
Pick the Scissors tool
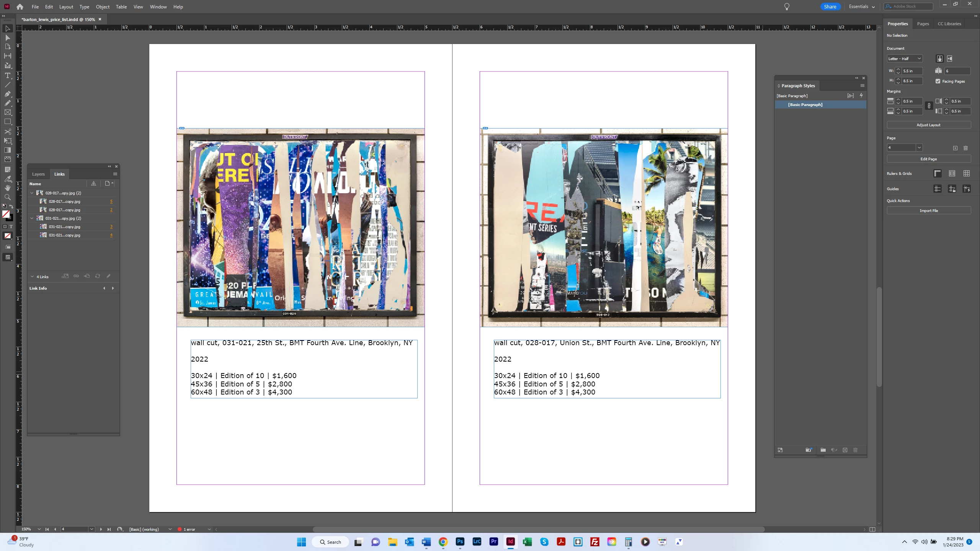click(x=7, y=131)
